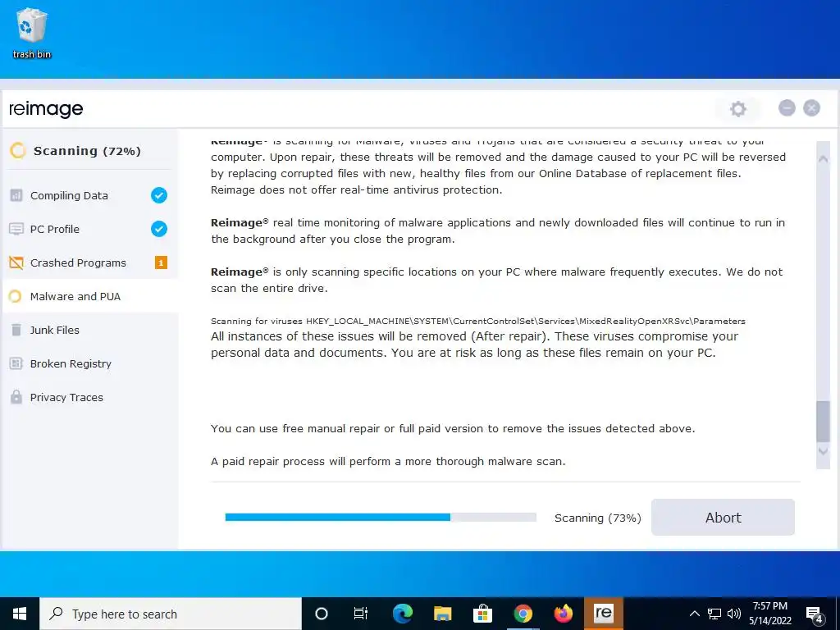Screen dimensions: 840x630
Task: Click the PC Profile monitor icon
Action: click(x=16, y=229)
